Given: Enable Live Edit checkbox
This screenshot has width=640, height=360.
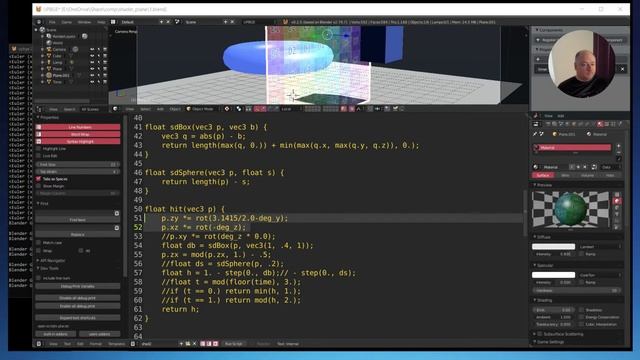Looking at the screenshot, I should pos(39,156).
